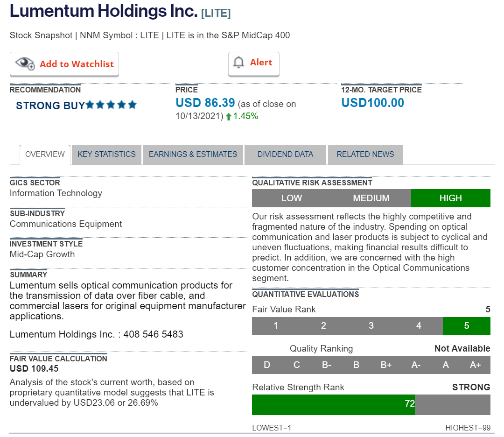Image resolution: width=504 pixels, height=437 pixels.
Task: Click Fair Value Rank box 5
Action: click(x=466, y=326)
